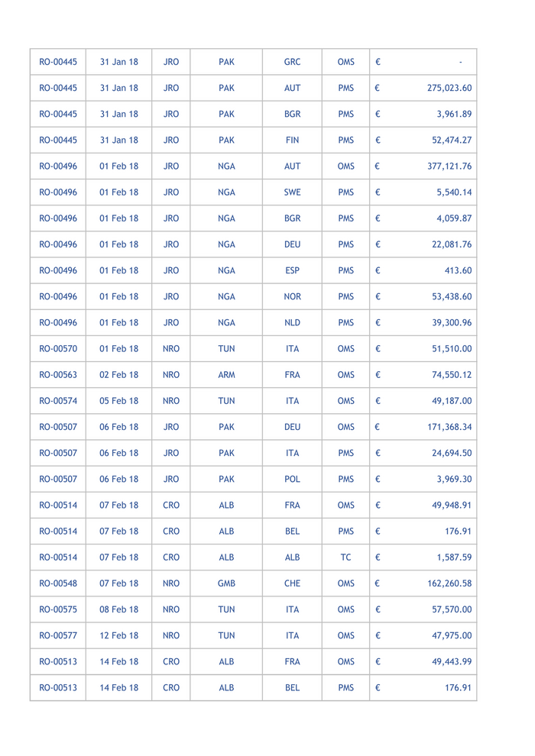This screenshot has width=535, height=756.
Task: Select the RO-00577 reference cell
Action: [x=58, y=635]
